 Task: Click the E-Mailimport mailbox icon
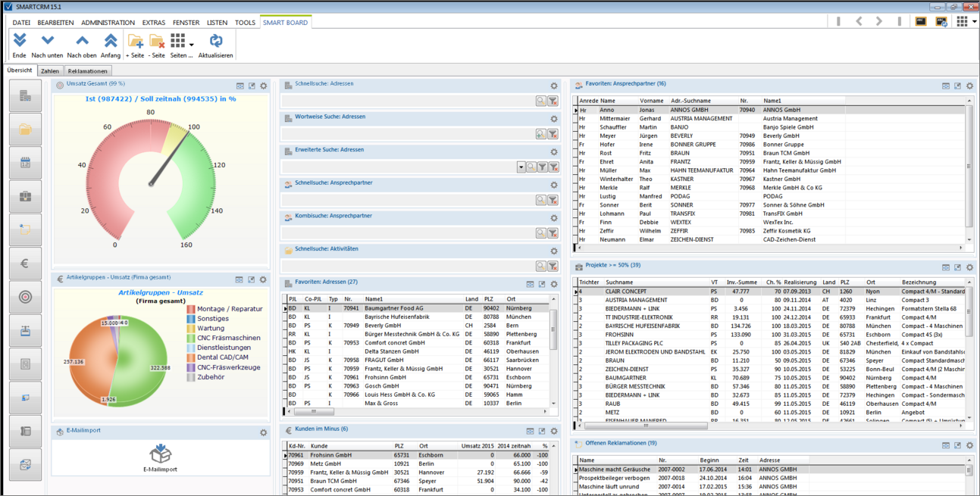point(160,455)
